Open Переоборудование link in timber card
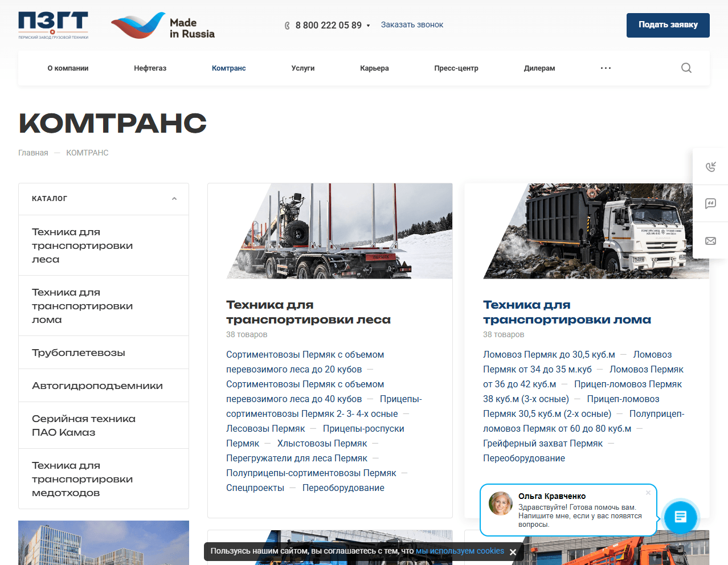 pos(343,488)
